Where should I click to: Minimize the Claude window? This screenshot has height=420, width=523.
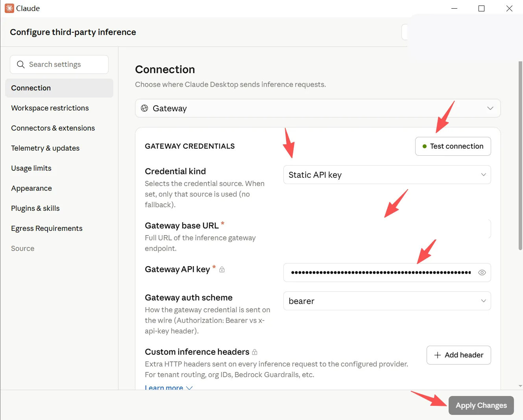(454, 8)
